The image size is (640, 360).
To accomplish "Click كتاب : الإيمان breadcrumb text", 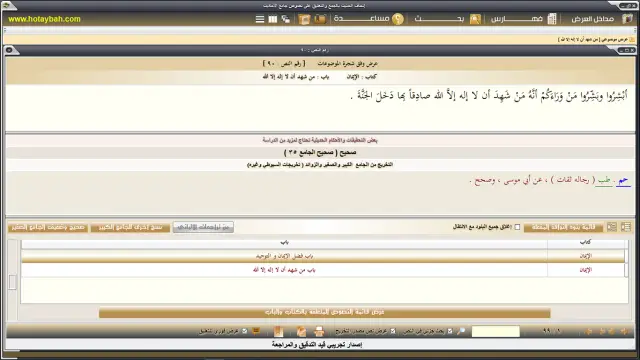I will 362,77.
